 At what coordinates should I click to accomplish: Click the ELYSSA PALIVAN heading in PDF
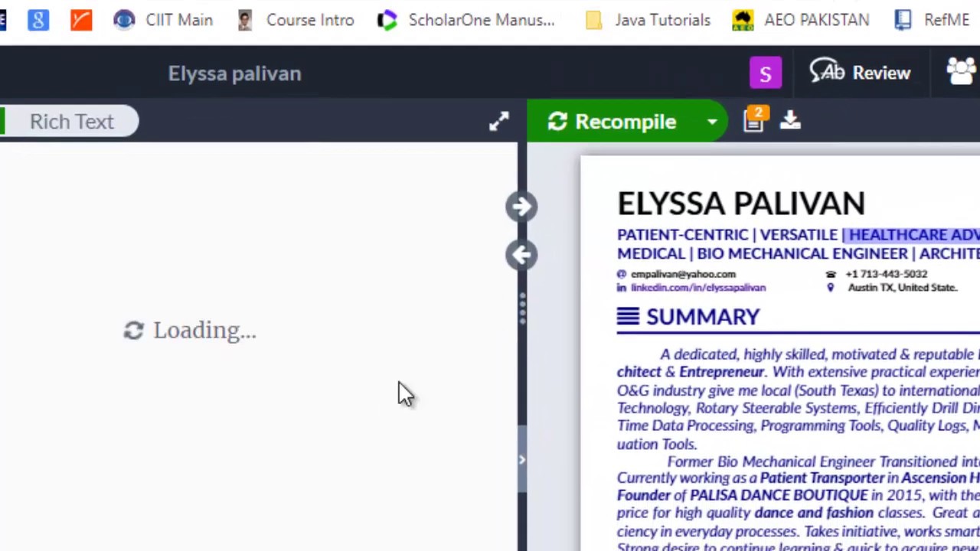[741, 204]
